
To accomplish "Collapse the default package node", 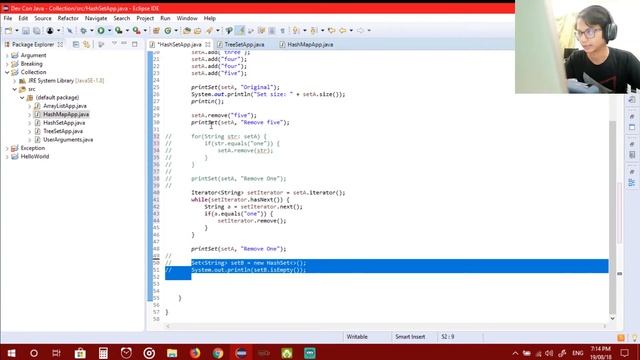I will 22,98.
